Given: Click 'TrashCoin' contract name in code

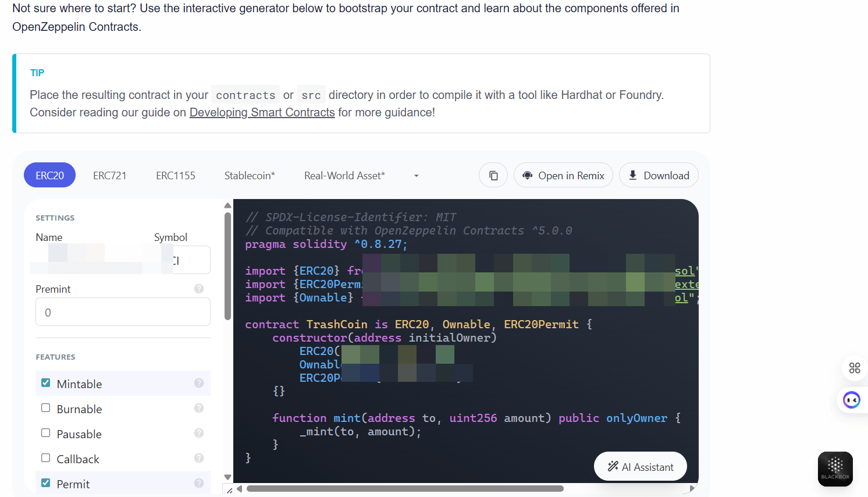Looking at the screenshot, I should click(x=337, y=324).
